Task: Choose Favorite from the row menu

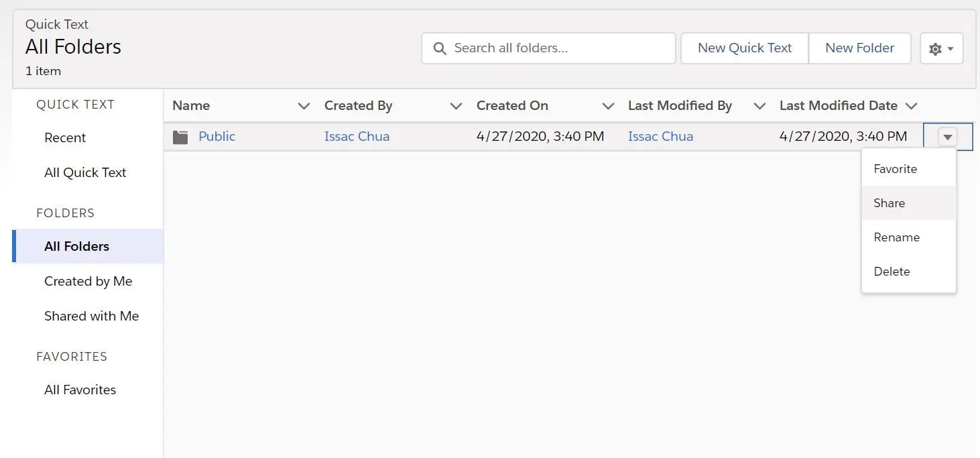Action: click(x=908, y=169)
